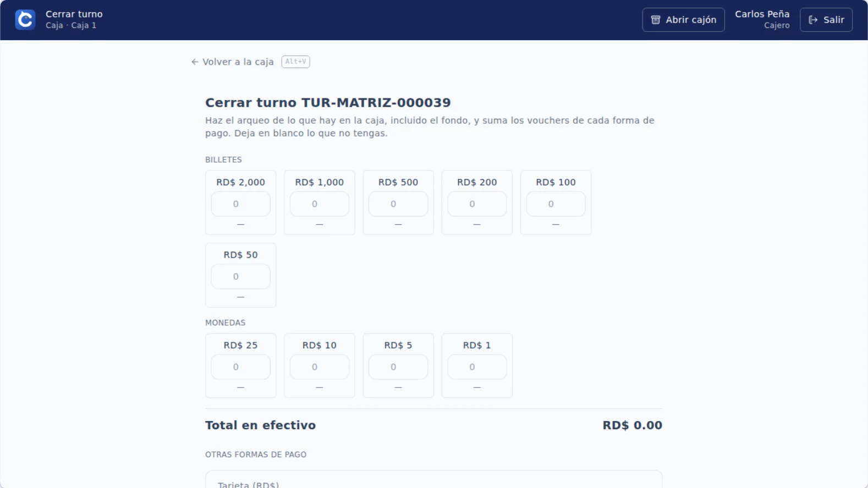Focus the RD$ 2,000 bill count field
The width and height of the screenshot is (868, 488).
[241, 204]
